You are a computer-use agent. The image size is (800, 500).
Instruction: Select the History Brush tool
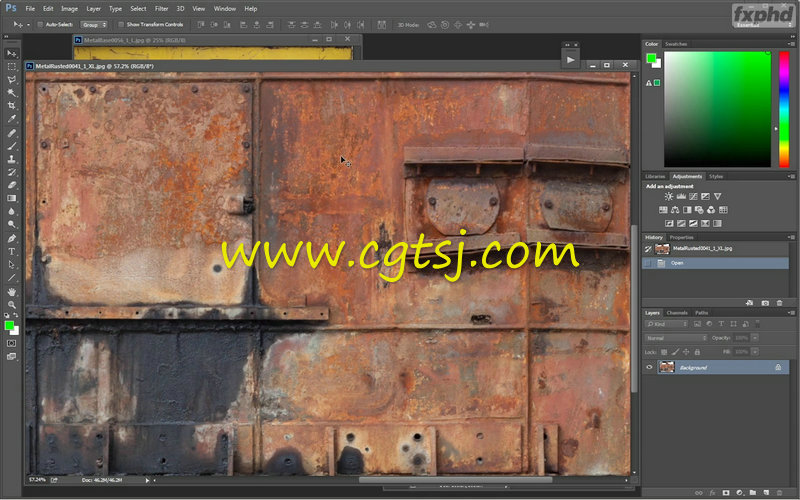point(11,172)
